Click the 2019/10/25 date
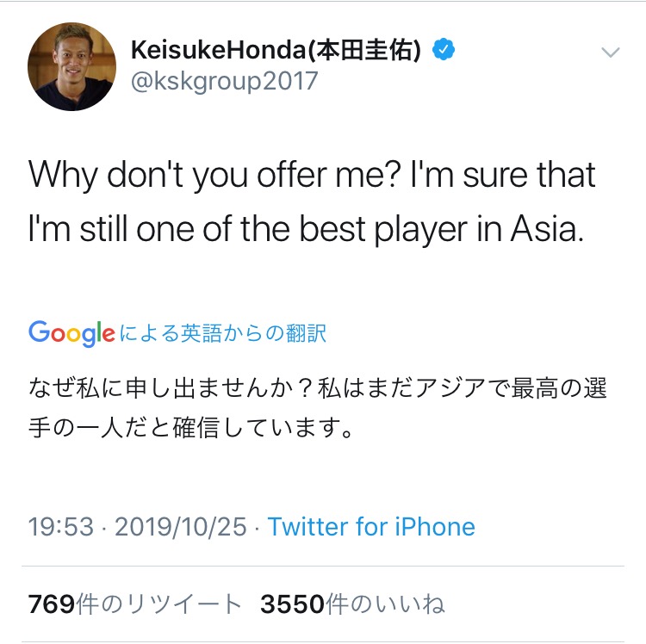Image resolution: width=646 pixels, height=644 pixels. click(x=182, y=526)
